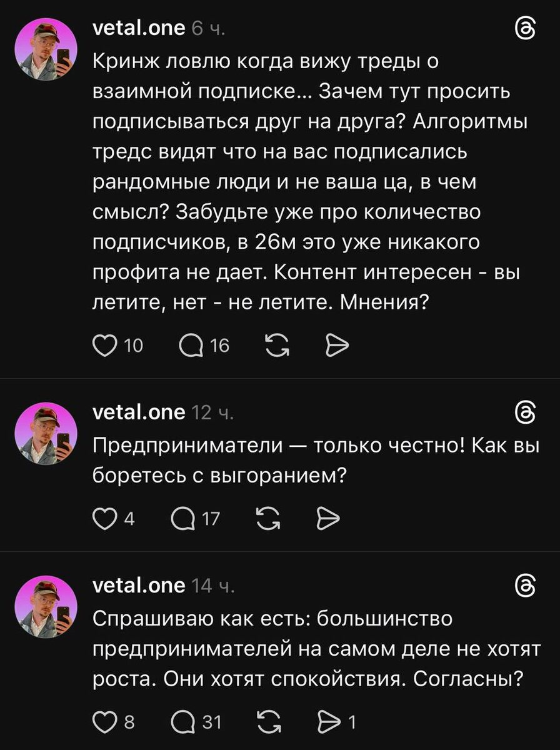This screenshot has width=560, height=750.
Task: Tap the avatar on the last post
Action: point(46,607)
